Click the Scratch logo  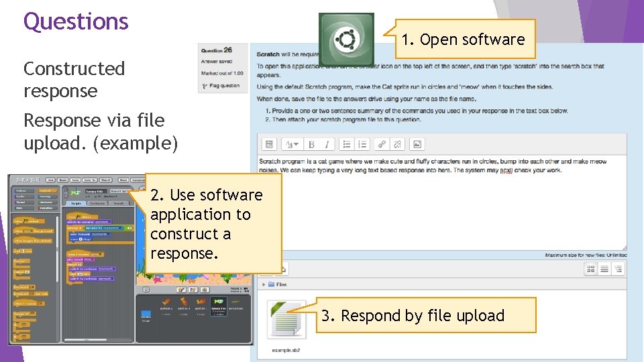tap(28, 180)
